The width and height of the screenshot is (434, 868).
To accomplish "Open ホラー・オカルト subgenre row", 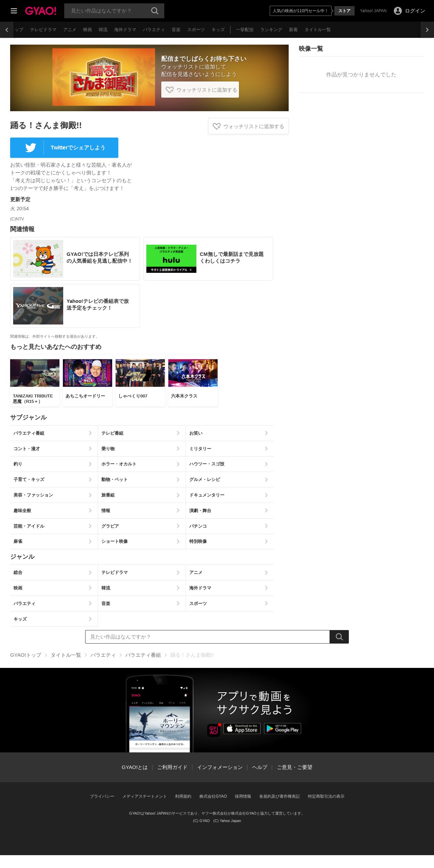I will [142, 464].
